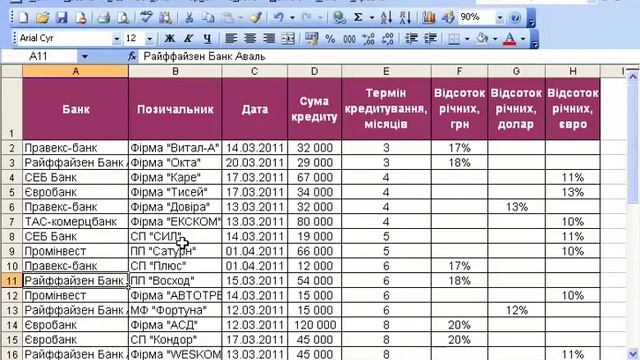Screen dimensions: 640x360
Task: Click the Print icon
Action: [x=104, y=18]
